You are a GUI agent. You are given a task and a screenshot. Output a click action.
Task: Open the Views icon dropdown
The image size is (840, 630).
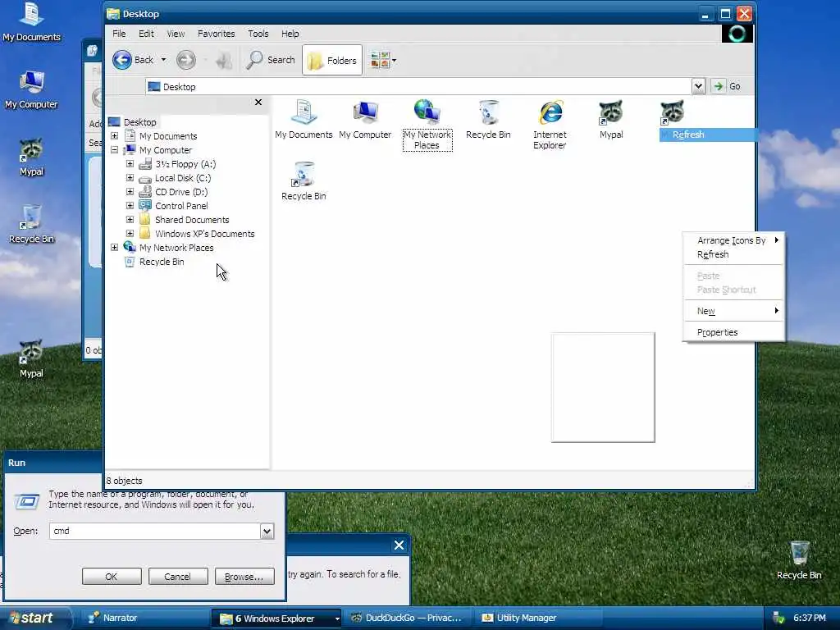tap(382, 60)
